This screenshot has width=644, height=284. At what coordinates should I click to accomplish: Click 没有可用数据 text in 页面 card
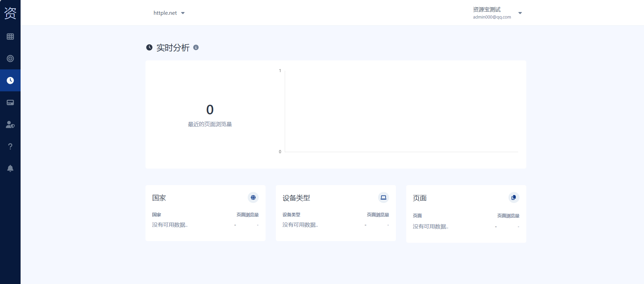(431, 226)
